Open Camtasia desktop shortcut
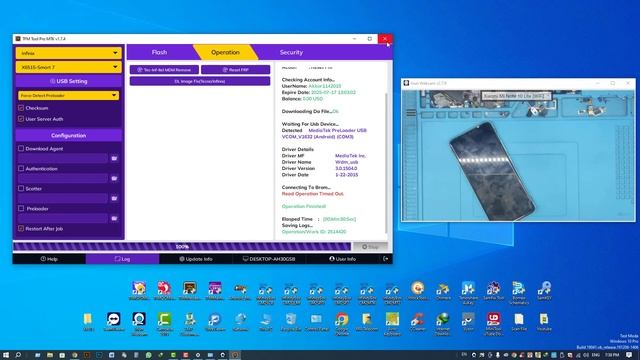Image resolution: width=640 pixels, height=360 pixels. 164,324
